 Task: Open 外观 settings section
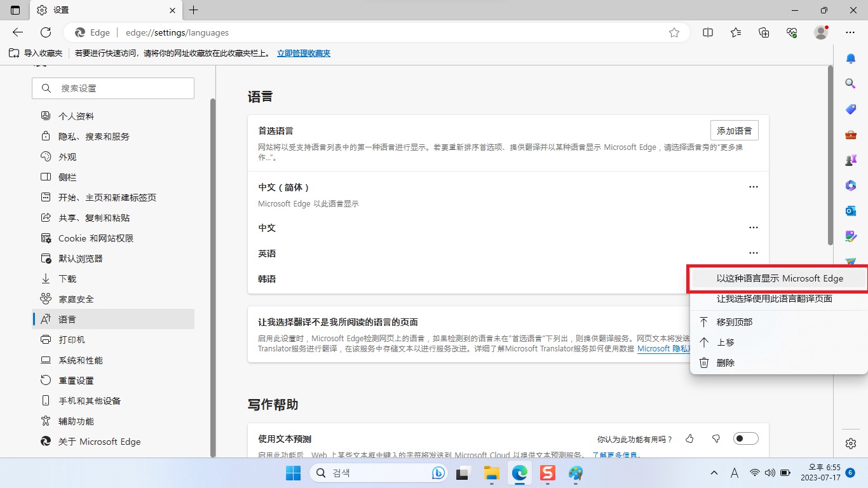[x=113, y=157]
